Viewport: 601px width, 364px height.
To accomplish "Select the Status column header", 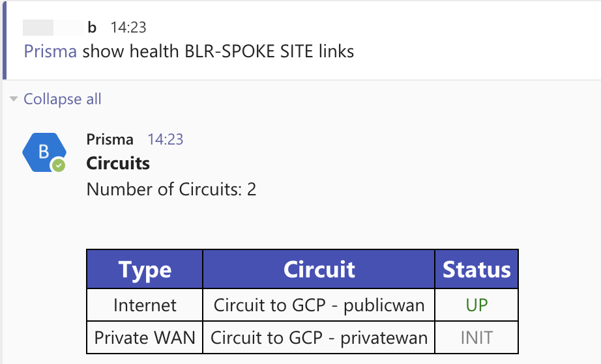I will (476, 270).
